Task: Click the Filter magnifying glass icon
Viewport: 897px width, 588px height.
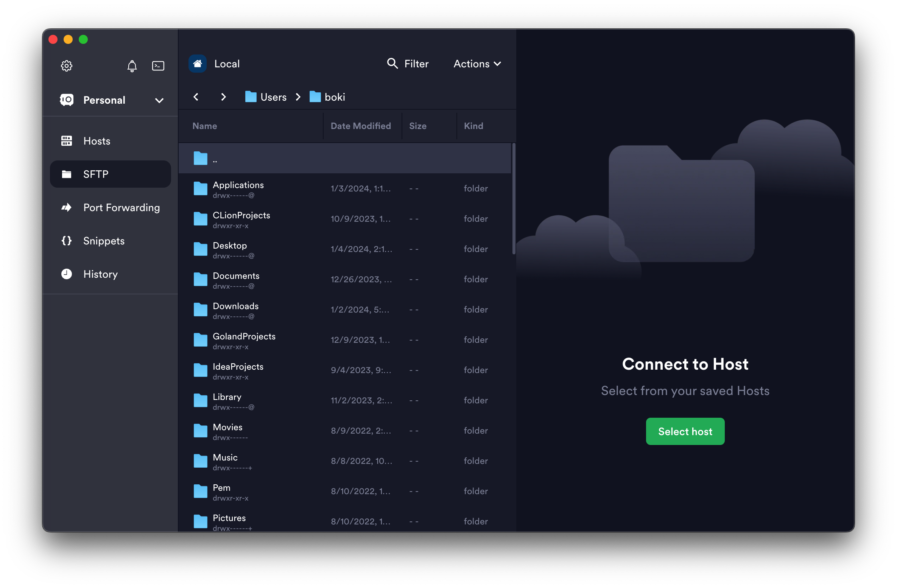Action: 392,64
